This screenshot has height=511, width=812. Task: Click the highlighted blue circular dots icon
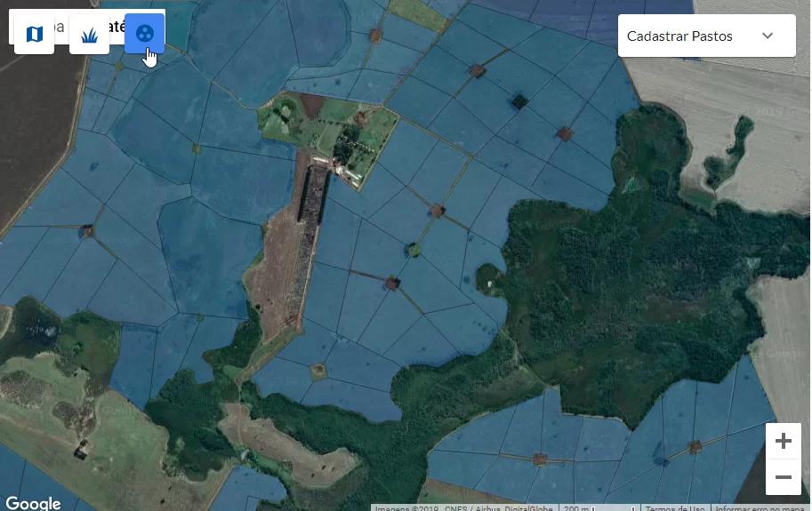tap(144, 35)
